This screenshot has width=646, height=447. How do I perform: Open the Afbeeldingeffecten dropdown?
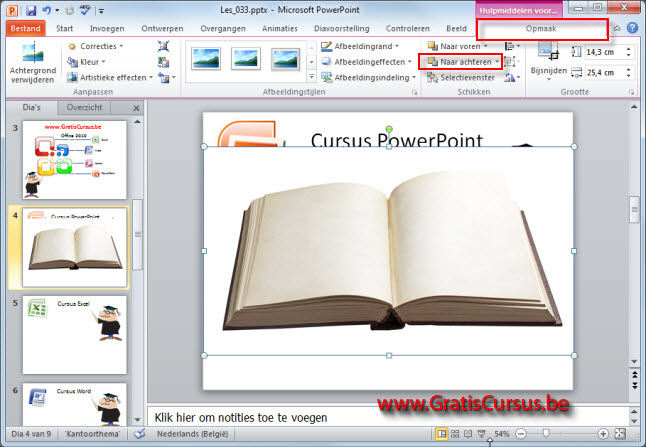[366, 62]
